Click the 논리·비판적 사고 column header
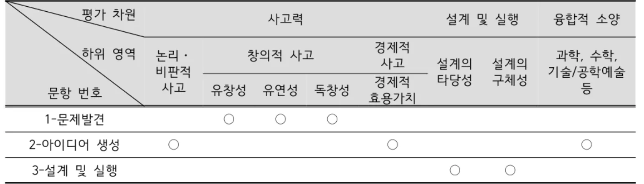The width and height of the screenshot is (644, 184). pyautogui.click(x=174, y=72)
